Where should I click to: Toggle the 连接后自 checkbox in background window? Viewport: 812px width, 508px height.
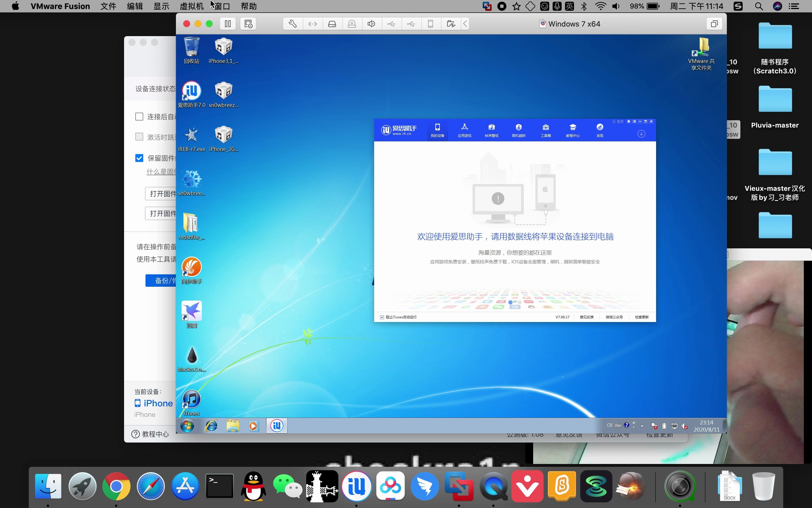pos(139,117)
